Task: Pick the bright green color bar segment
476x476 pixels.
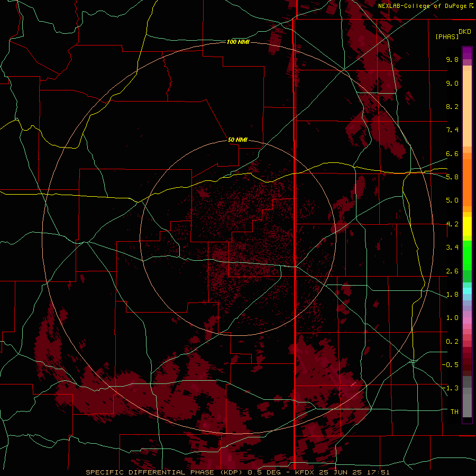Action: pos(467,255)
